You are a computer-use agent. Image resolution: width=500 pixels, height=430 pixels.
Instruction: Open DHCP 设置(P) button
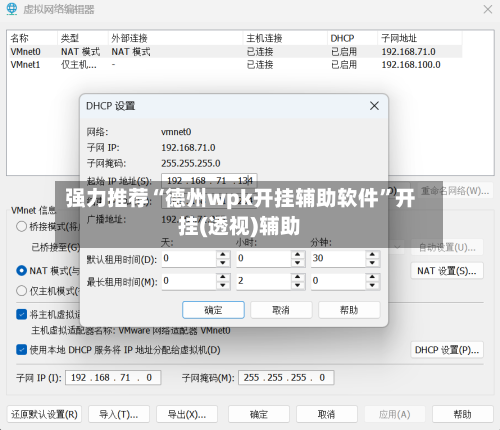[x=447, y=350]
